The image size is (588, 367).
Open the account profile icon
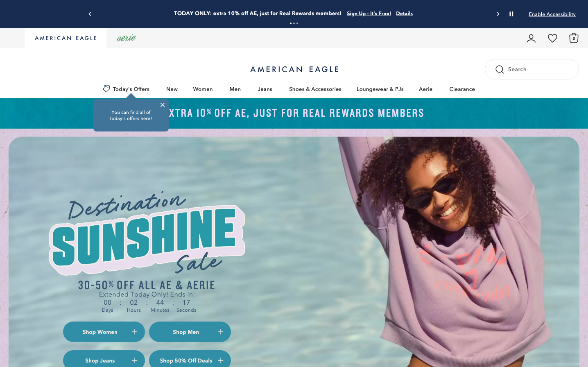tap(531, 39)
